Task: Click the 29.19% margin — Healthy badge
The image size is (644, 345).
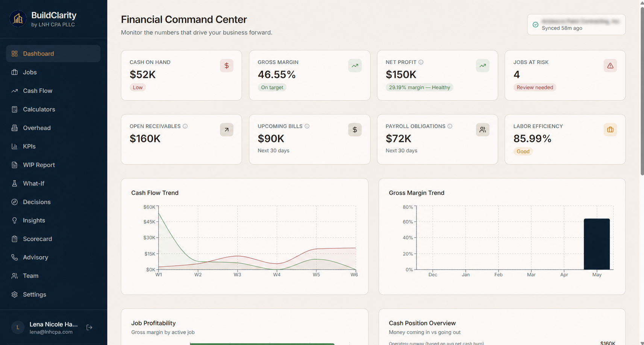Action: click(420, 88)
